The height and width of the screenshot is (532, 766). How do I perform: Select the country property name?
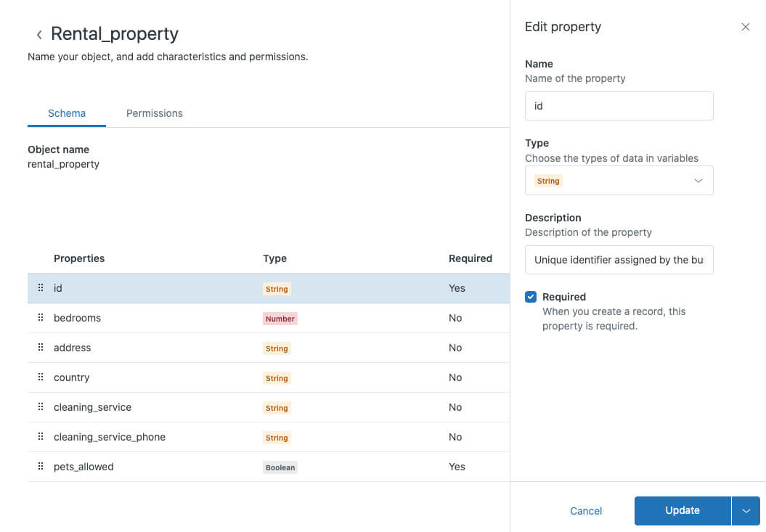71,377
